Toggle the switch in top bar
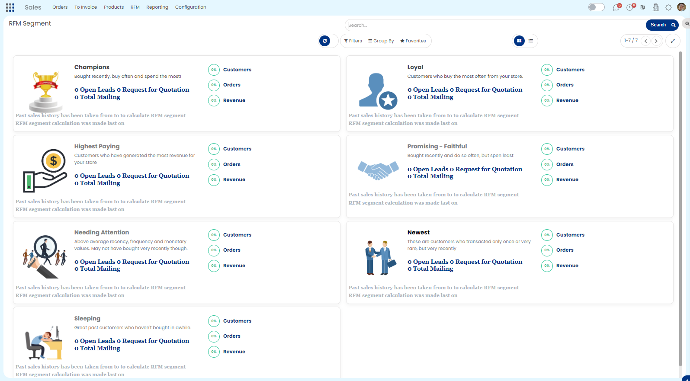This screenshot has height=381, width=690. (596, 7)
